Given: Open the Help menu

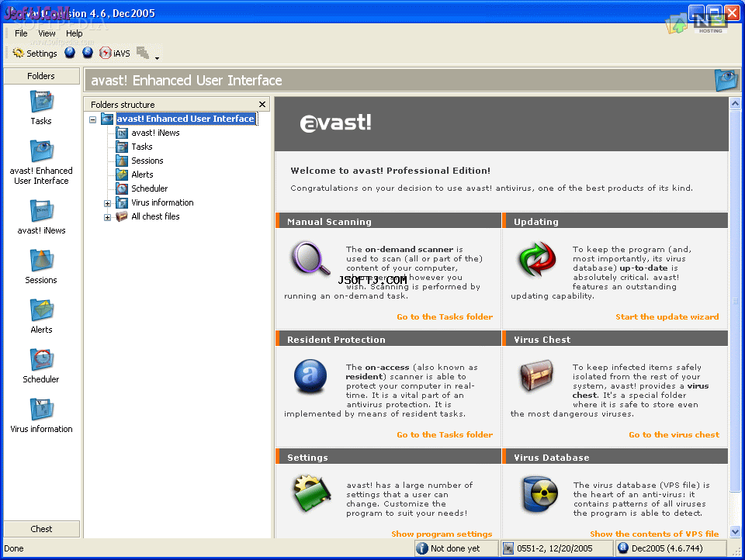Looking at the screenshot, I should click(74, 33).
